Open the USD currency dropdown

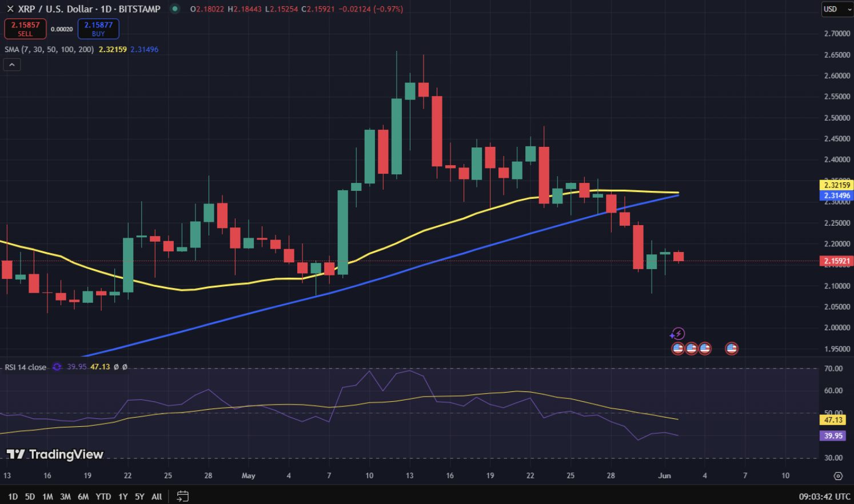coord(837,9)
